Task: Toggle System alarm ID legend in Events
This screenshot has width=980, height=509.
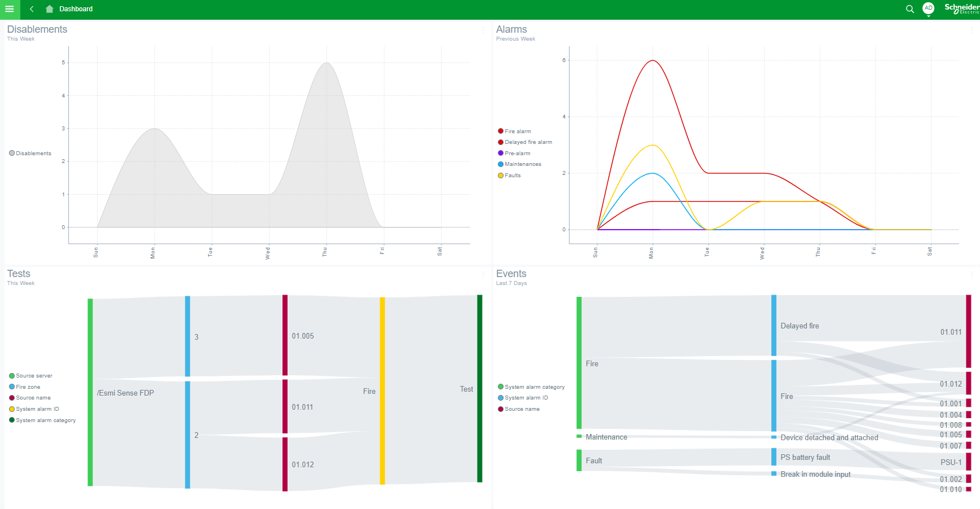Action: [523, 398]
